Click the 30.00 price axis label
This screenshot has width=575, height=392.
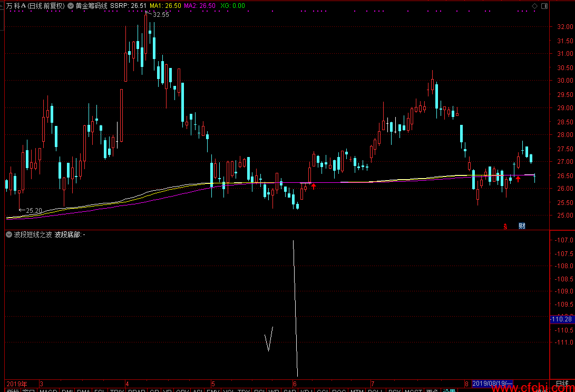click(x=565, y=81)
